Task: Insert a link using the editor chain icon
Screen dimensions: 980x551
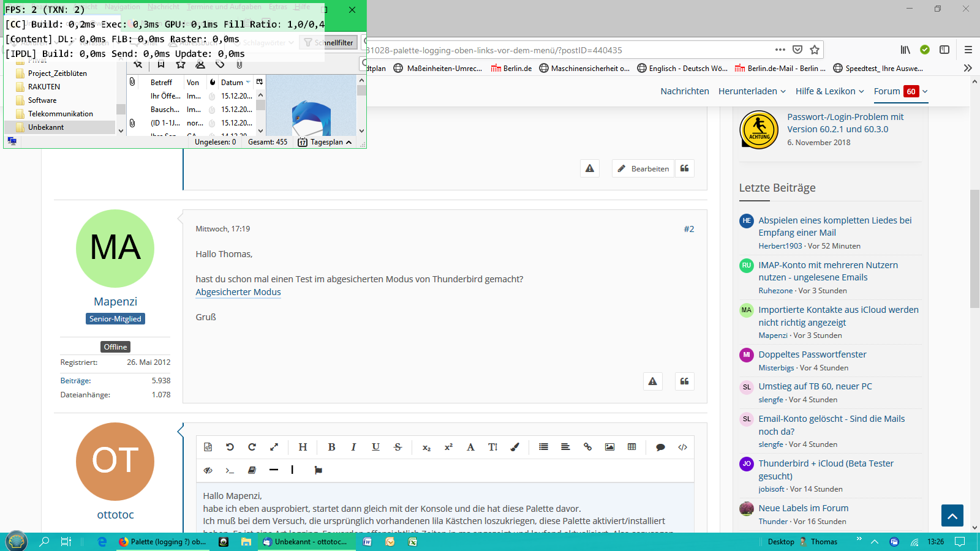Action: [587, 447]
